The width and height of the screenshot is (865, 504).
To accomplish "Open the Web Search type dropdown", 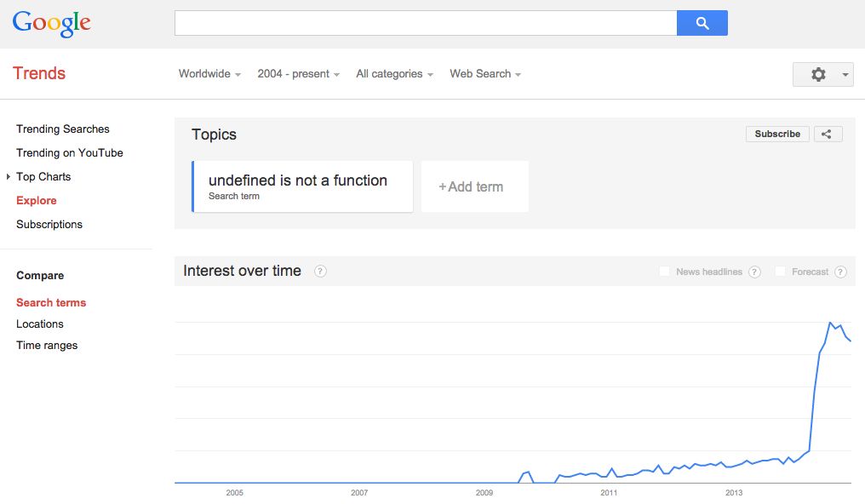I will [485, 74].
